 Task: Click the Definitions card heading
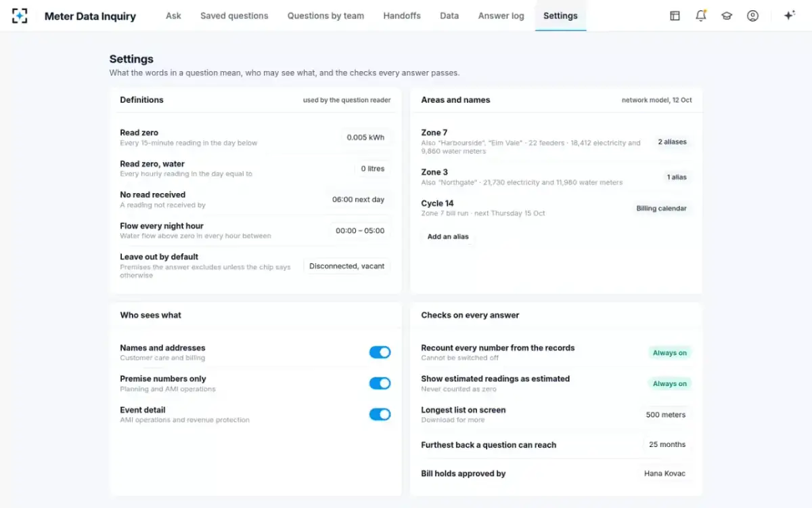click(x=141, y=100)
